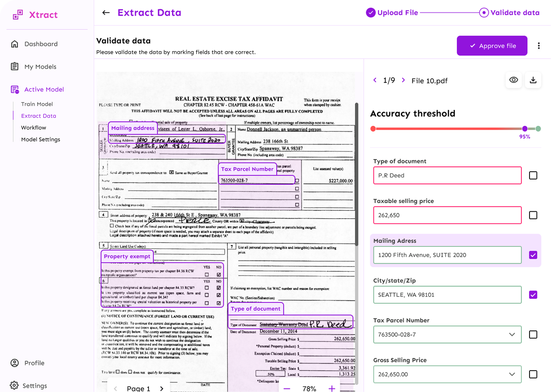The height and width of the screenshot is (392, 551).
Task: Expand the Tax Parcel Number dropdown
Action: coord(512,335)
